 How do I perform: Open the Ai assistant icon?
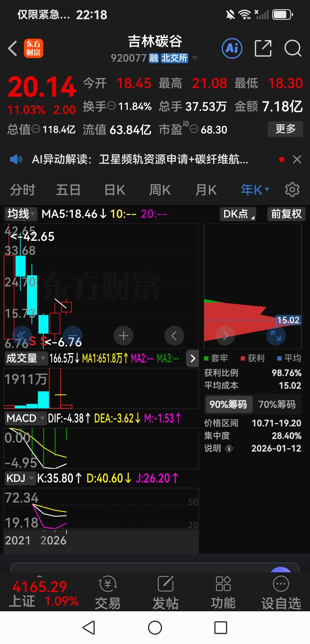pos(232,48)
